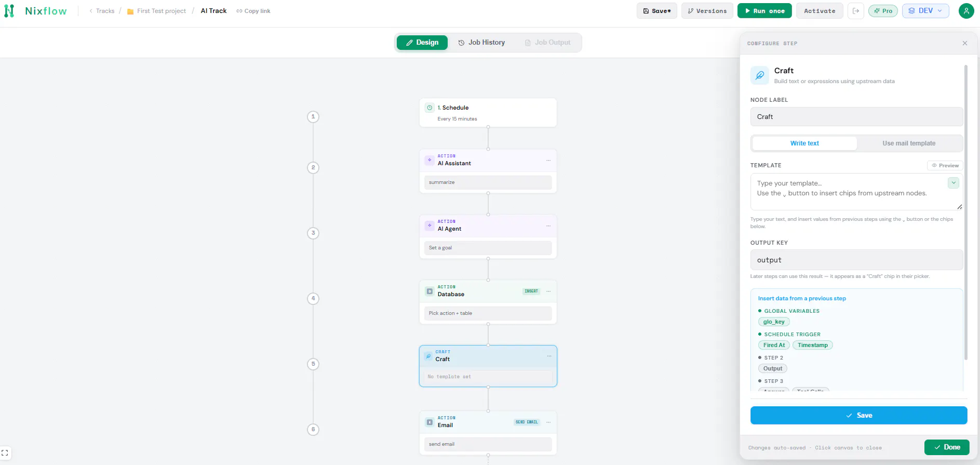Preview the template
The height and width of the screenshot is (465, 980).
(x=945, y=166)
